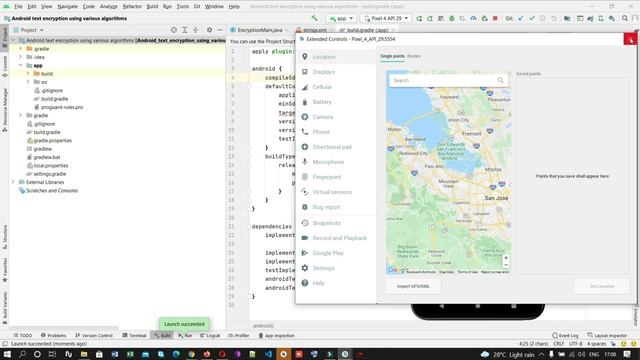Click the Select Opened File target icon
Screen dimensions: 640x360
click(174, 30)
